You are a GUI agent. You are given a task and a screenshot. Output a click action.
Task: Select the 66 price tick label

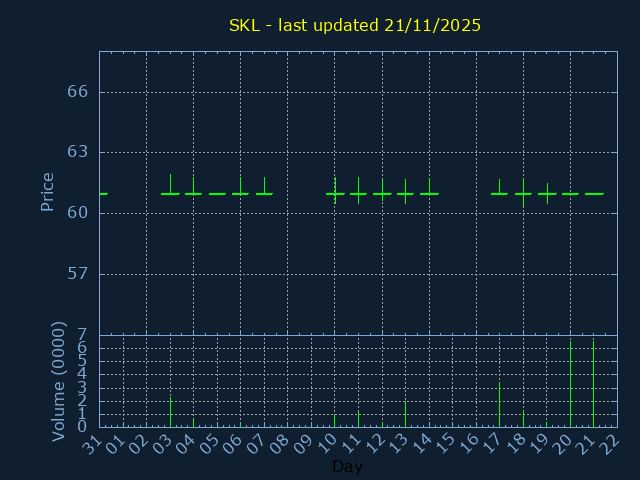coord(78,92)
